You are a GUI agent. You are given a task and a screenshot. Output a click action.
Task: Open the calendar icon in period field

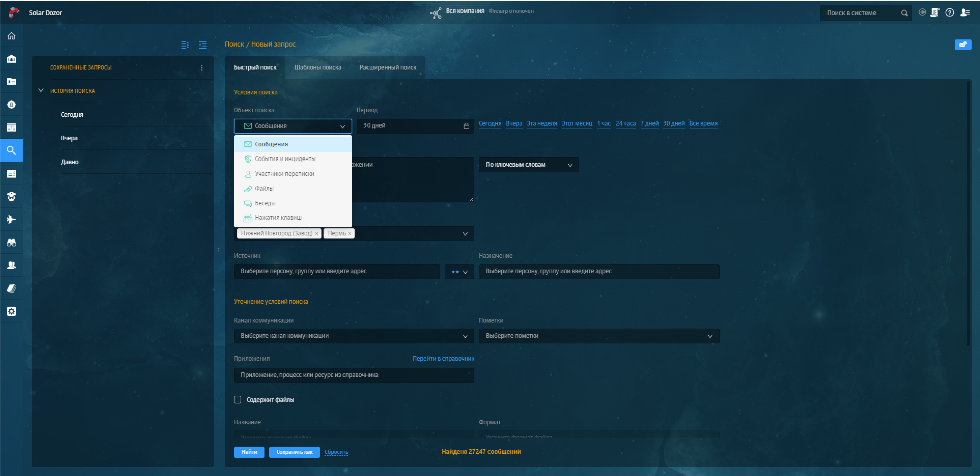click(x=466, y=126)
